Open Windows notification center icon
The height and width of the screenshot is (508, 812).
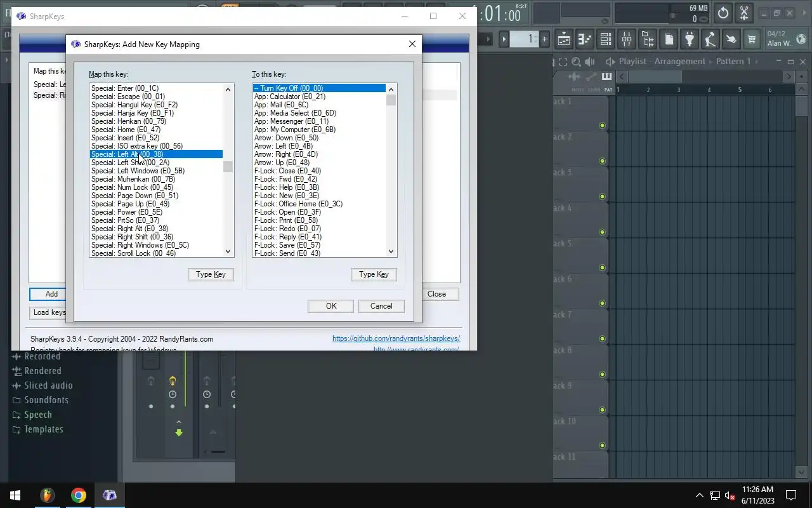click(x=791, y=495)
